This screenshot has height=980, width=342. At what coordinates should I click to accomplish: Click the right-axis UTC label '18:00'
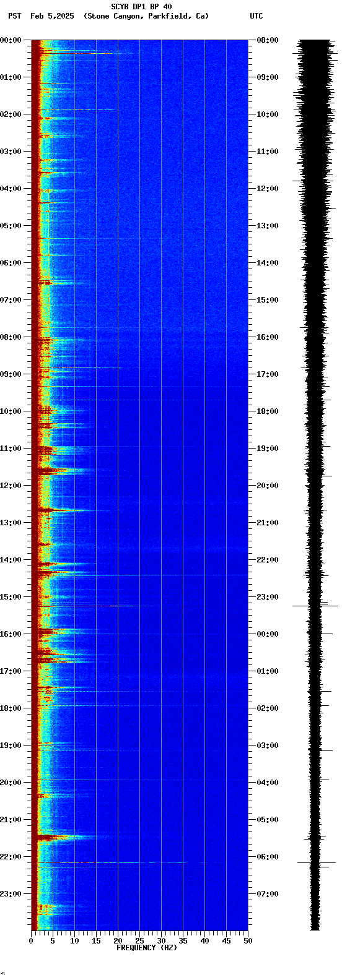coord(268,411)
